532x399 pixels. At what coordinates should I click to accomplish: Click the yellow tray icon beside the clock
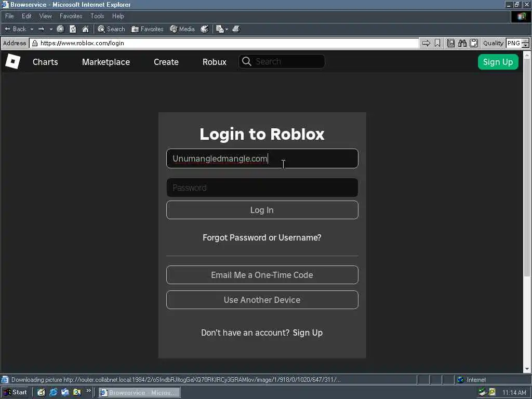tap(492, 392)
